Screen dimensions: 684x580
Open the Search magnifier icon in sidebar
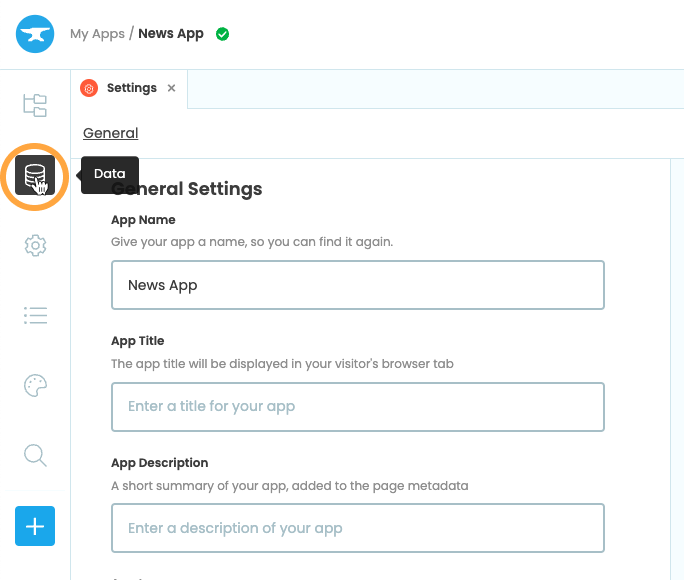click(35, 456)
